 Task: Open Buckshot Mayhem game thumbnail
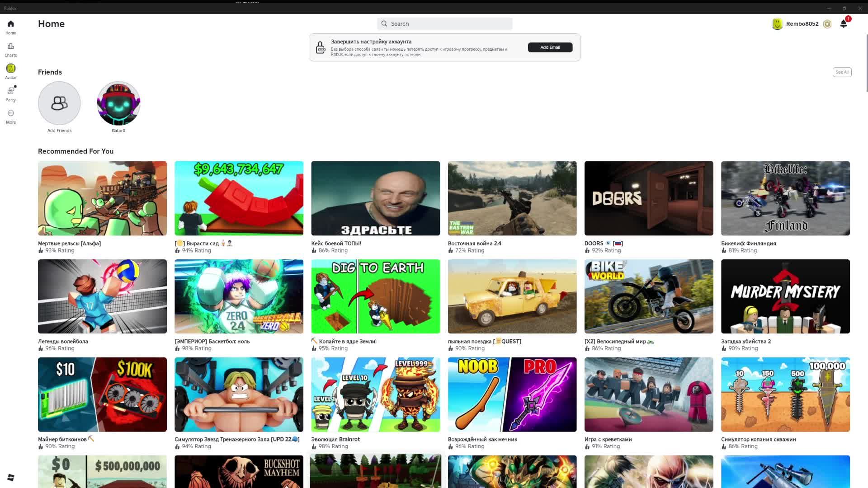coord(239,471)
